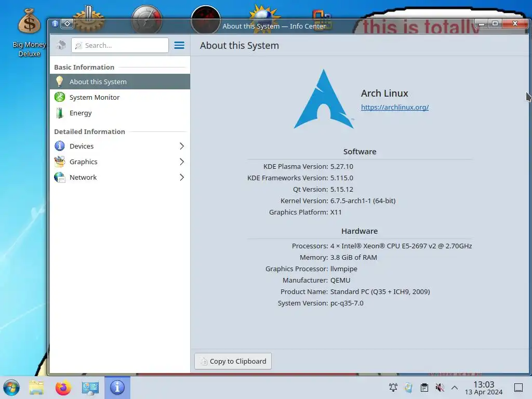The height and width of the screenshot is (399, 532).
Task: Click the Info Center taskbar entry
Action: [x=117, y=388]
